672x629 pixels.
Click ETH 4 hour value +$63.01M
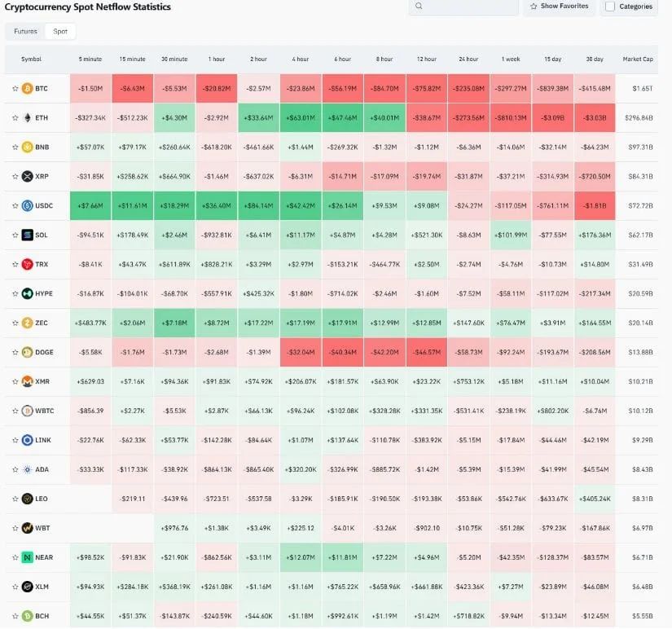(x=301, y=118)
